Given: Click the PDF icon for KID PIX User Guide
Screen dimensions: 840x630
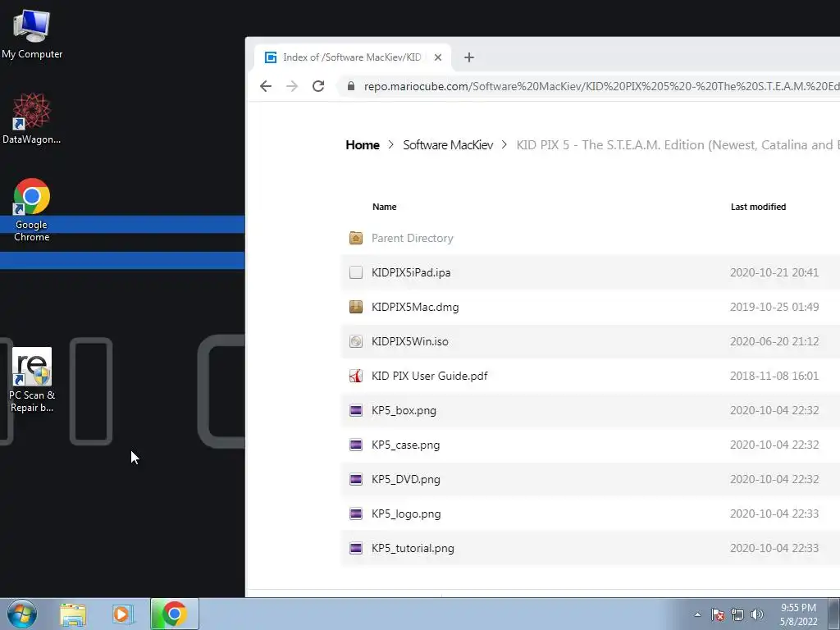Looking at the screenshot, I should click(356, 376).
